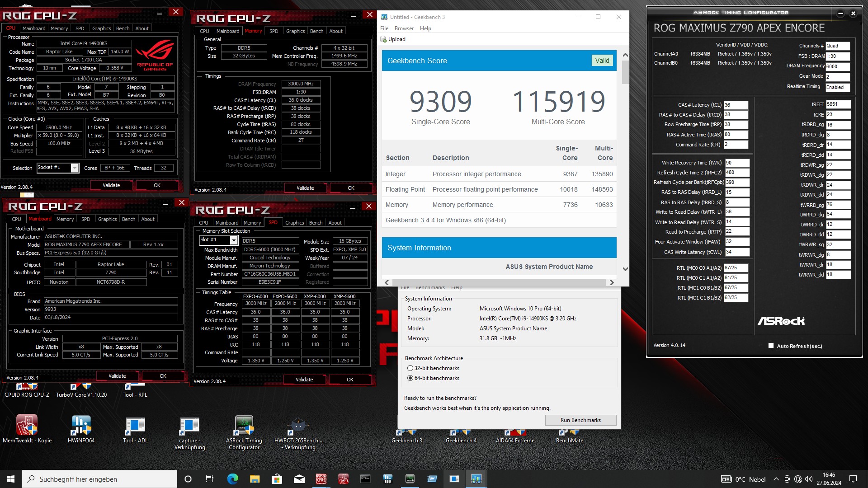Open the Geekbench 3 desktop shortcut
Image resolution: width=868 pixels, height=488 pixels.
pyautogui.click(x=407, y=436)
